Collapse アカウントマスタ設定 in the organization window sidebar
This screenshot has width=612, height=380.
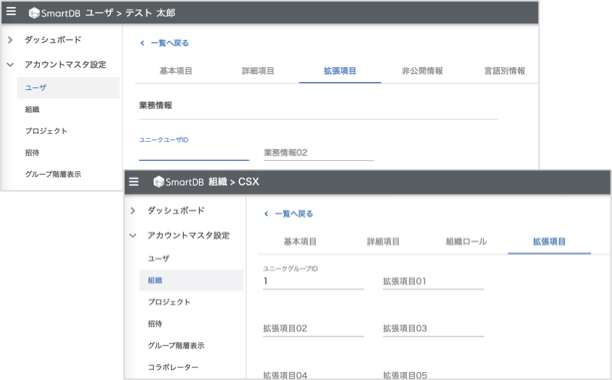[133, 236]
